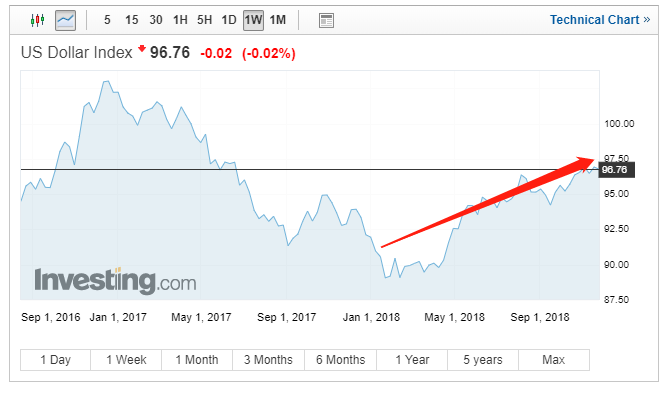663x394 pixels.
Task: Click the 95.00 y-axis label
Action: coord(616,194)
